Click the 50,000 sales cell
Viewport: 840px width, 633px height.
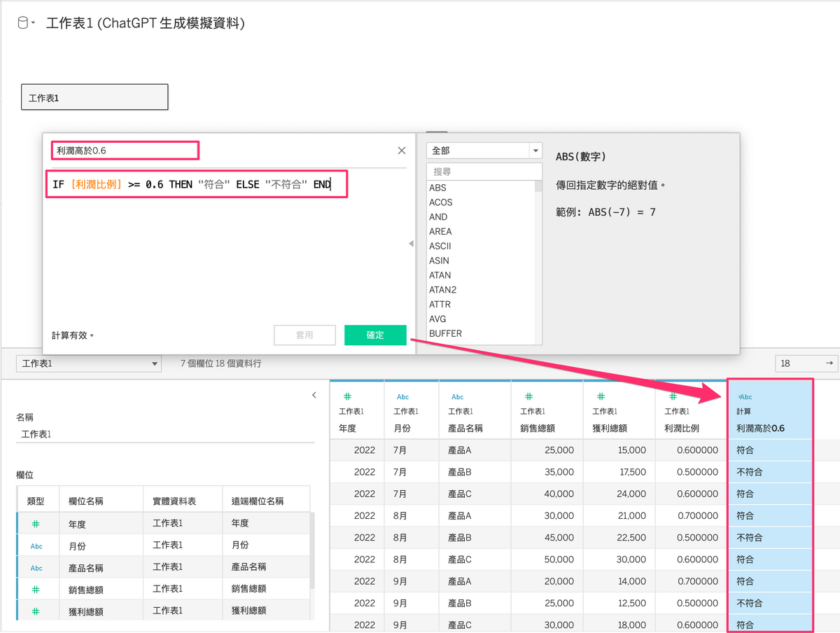coord(547,559)
